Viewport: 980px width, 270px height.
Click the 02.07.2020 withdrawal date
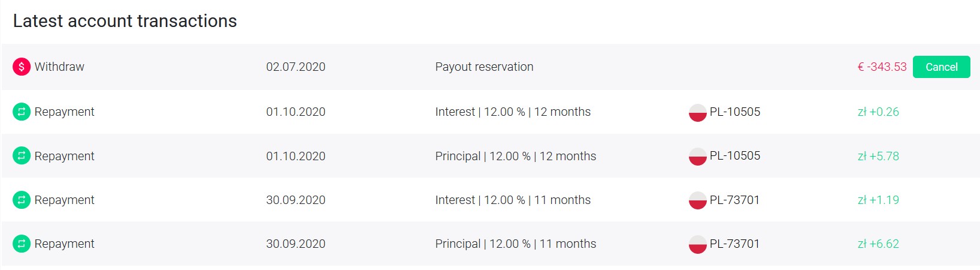point(296,67)
